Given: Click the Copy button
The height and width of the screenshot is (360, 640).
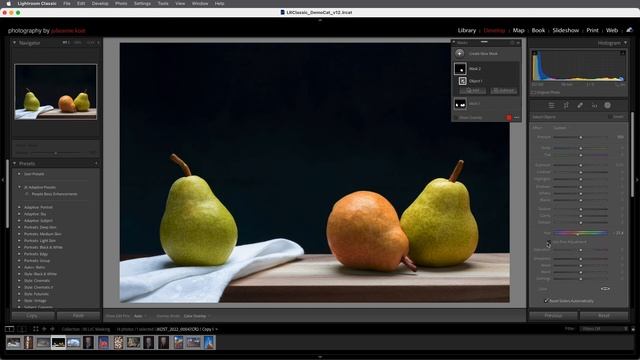Looking at the screenshot, I should [32, 316].
